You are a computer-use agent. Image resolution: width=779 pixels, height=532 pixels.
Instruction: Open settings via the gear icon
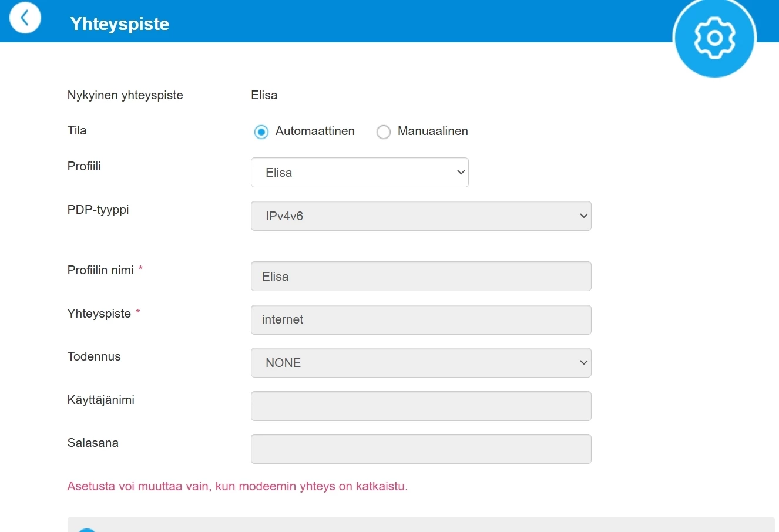[714, 38]
